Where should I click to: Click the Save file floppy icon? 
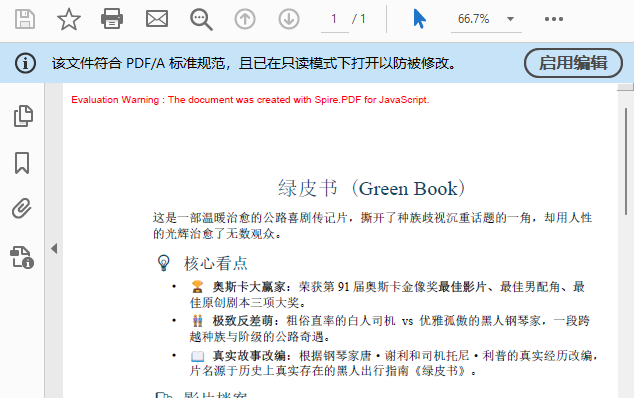coord(25,19)
